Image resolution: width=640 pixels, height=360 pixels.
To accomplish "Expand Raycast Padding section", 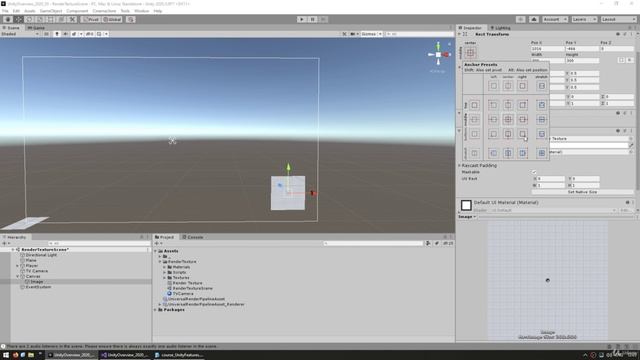I will 460,166.
